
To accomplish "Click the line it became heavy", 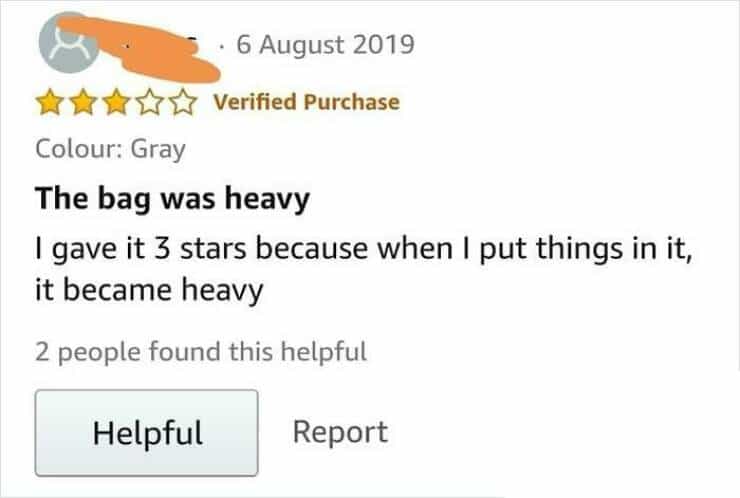I will pos(149,290).
